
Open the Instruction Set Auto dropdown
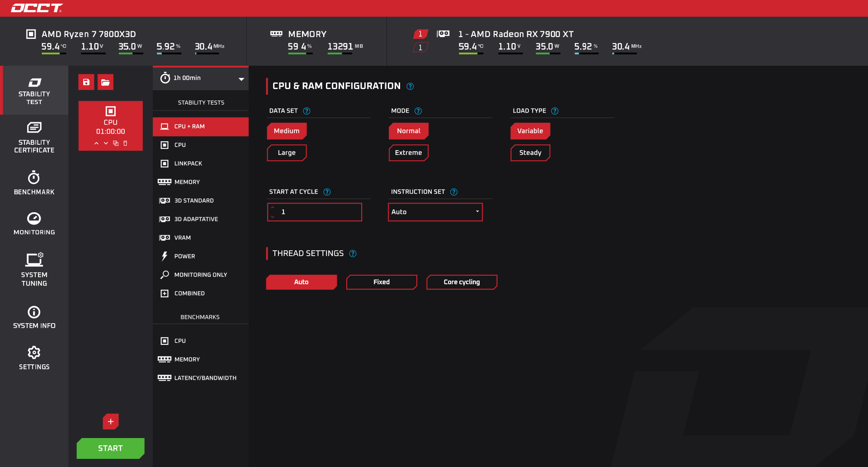pos(435,212)
